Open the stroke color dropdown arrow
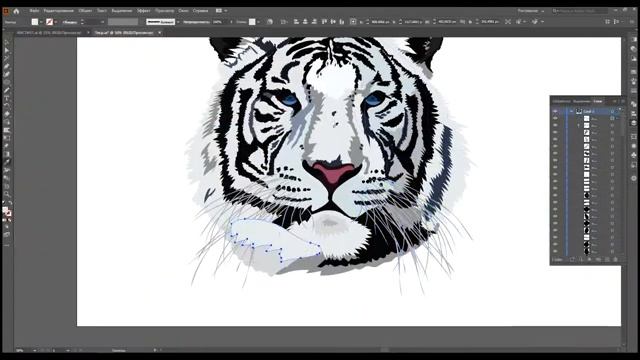Viewport: 640px width, 360px height. pyautogui.click(x=56, y=22)
